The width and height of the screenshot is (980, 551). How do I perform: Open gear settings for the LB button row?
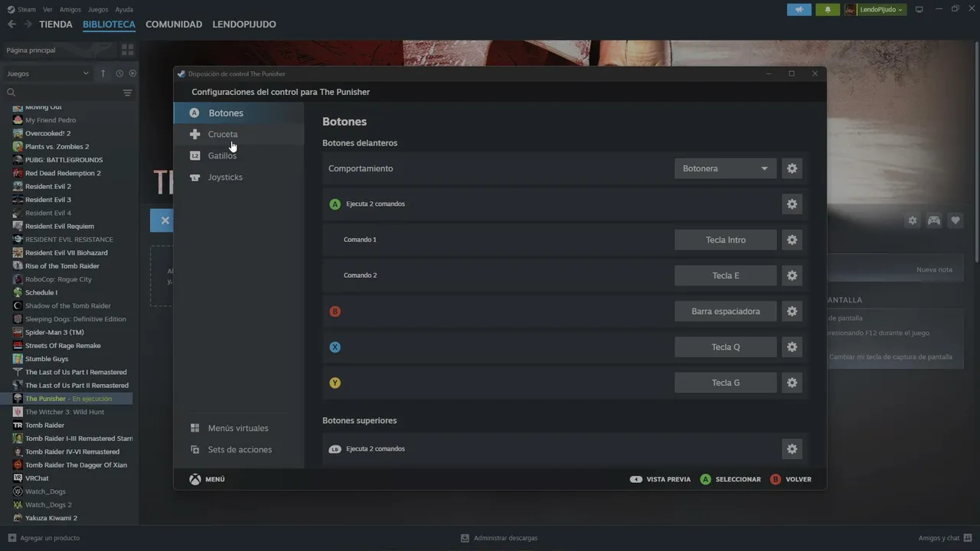pos(792,449)
